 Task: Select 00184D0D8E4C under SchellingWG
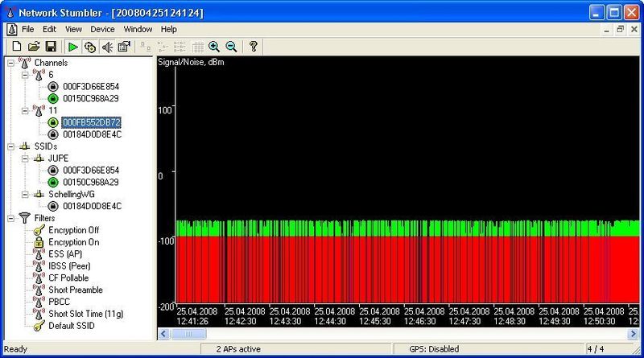point(92,206)
